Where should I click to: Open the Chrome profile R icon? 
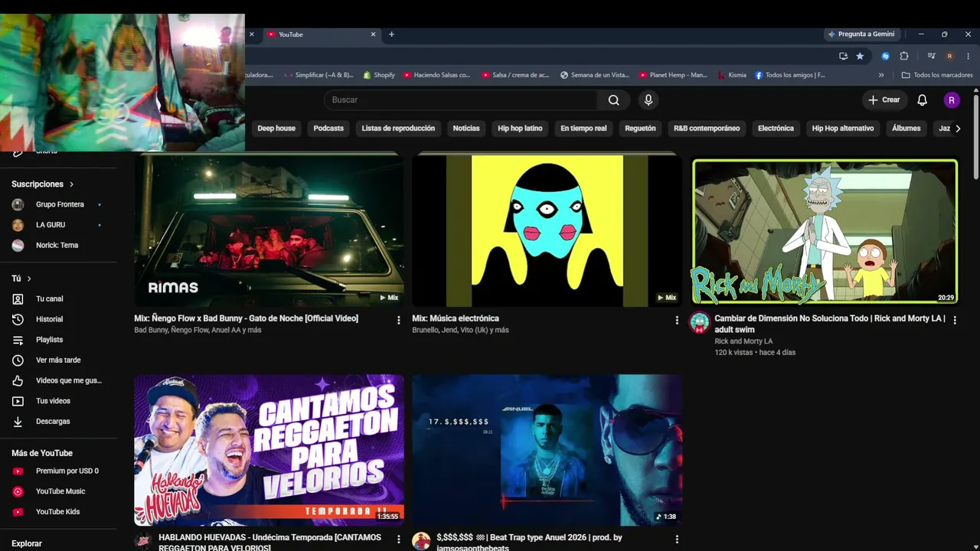click(x=949, y=56)
